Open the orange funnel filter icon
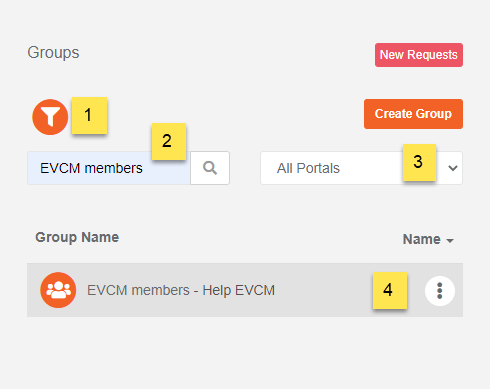 tap(50, 117)
